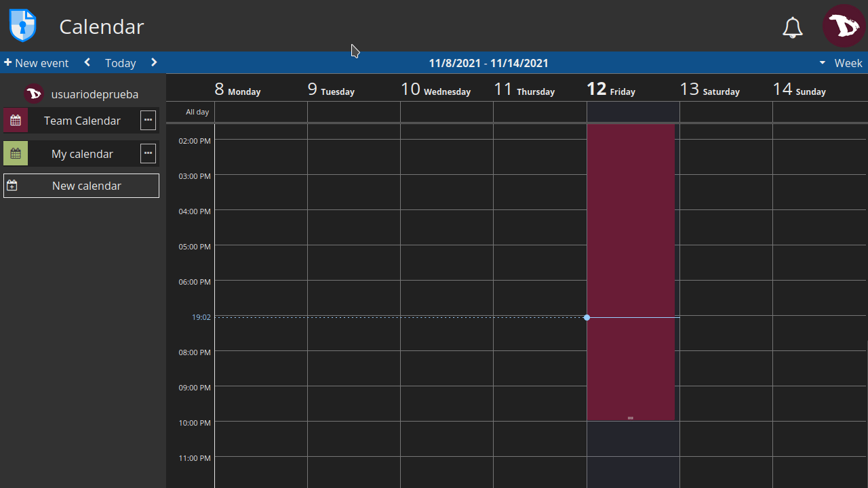Expand the Week view dropdown
The width and height of the screenshot is (868, 488).
(841, 63)
